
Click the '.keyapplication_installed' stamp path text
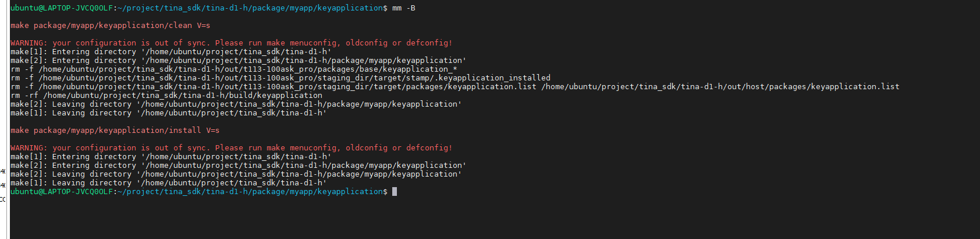pyautogui.click(x=492, y=78)
